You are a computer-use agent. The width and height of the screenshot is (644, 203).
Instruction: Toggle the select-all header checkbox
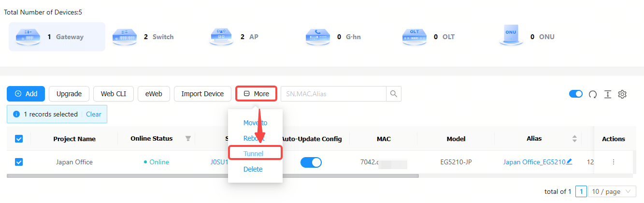(19, 139)
